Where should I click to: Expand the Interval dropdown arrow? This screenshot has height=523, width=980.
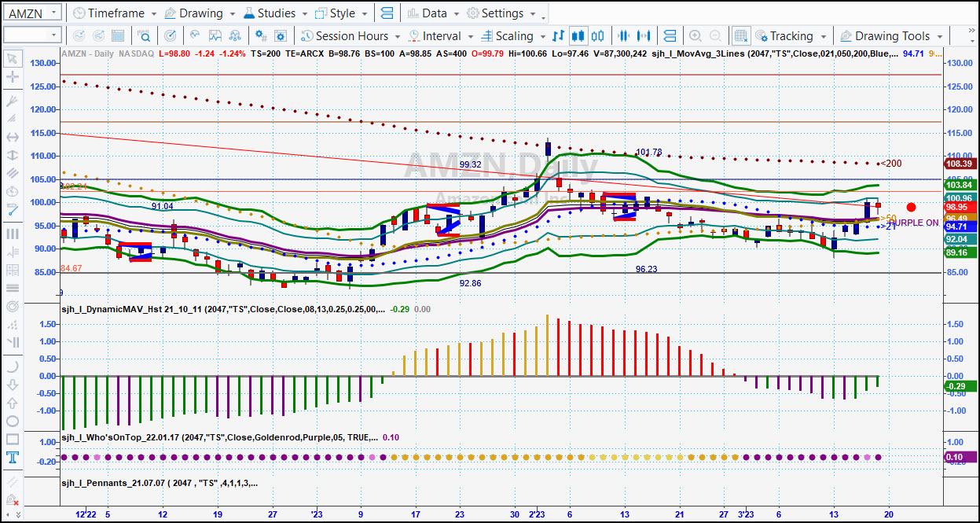(x=470, y=37)
